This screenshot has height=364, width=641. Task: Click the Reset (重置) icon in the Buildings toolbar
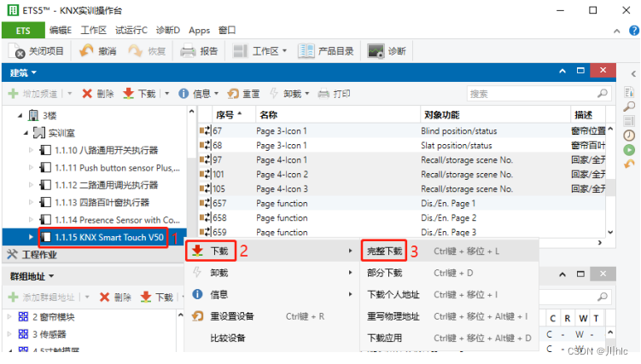(233, 94)
